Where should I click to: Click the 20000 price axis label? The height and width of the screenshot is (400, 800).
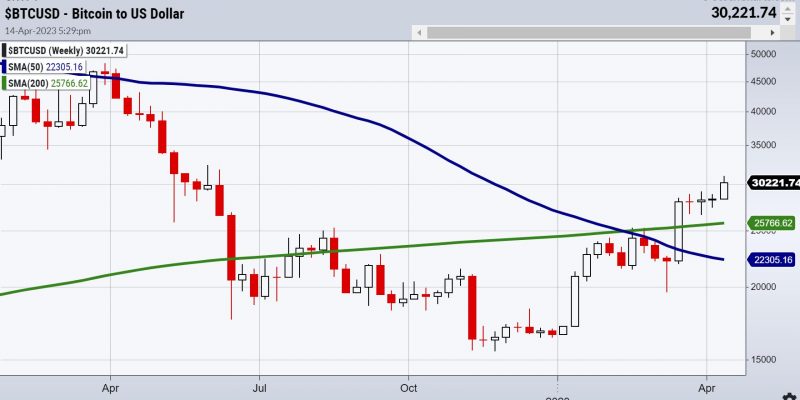point(762,287)
